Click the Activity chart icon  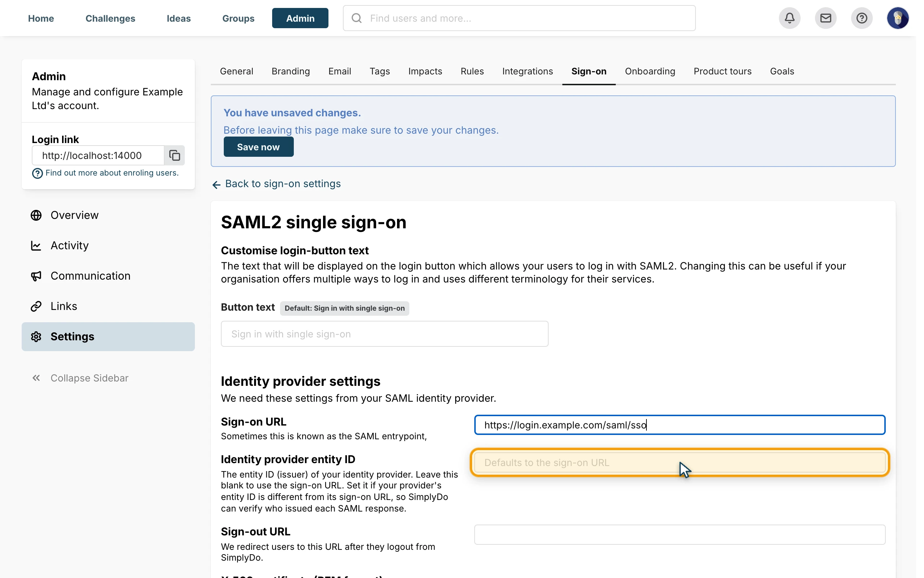pos(36,245)
